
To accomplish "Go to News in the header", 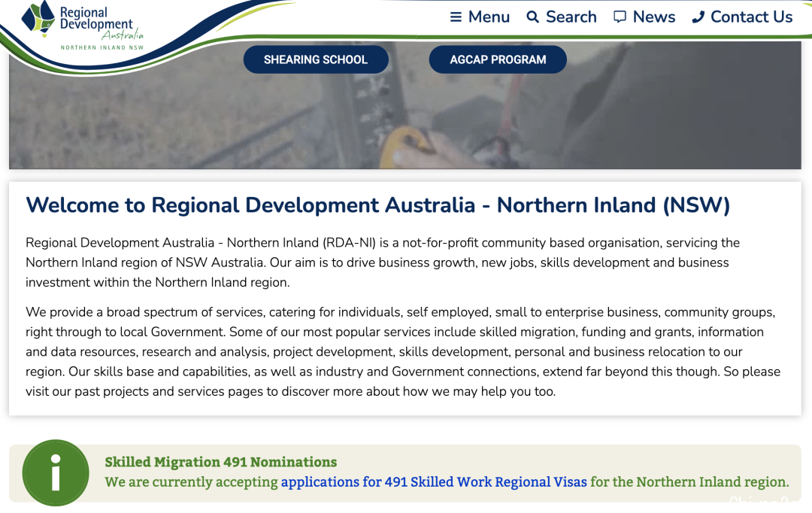I will pos(644,17).
